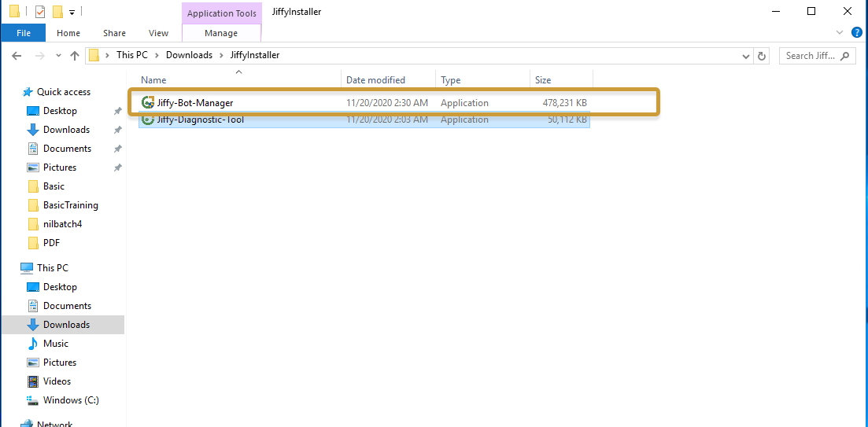Customize Quick Access Toolbar dropdown arrow
This screenshot has width=868, height=427.
(72, 12)
